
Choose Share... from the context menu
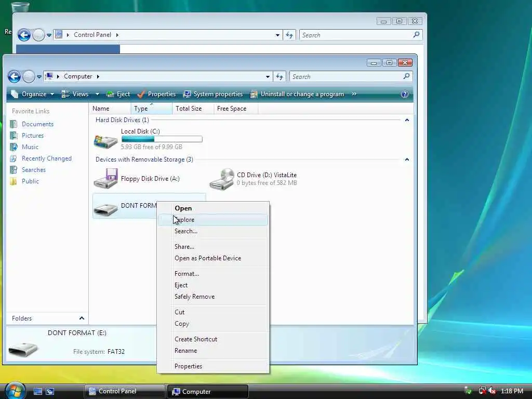[213, 247]
